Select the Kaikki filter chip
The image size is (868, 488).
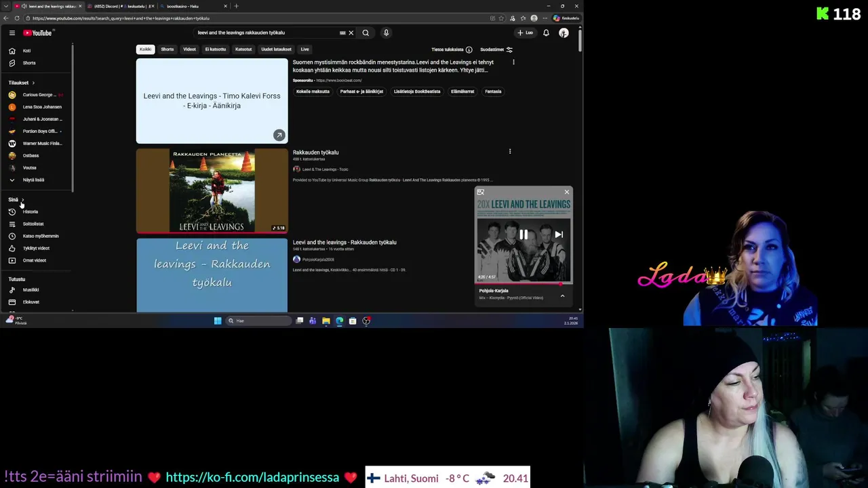[145, 49]
